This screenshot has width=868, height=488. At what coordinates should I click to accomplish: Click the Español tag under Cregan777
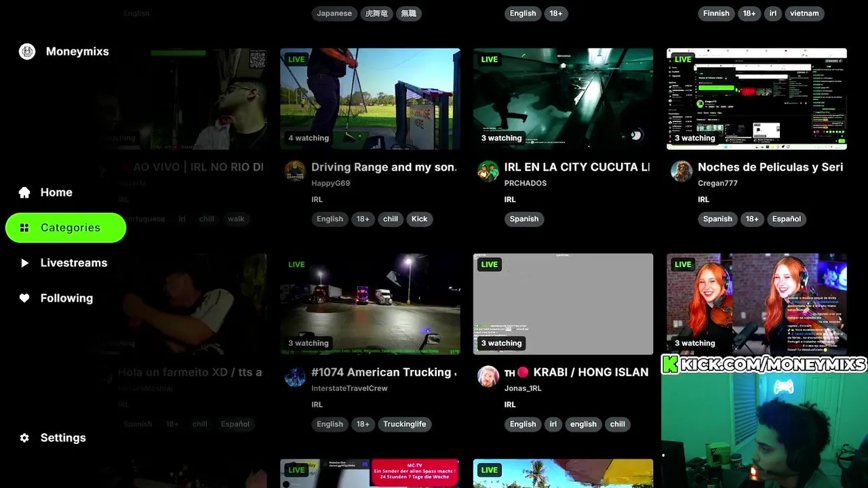point(787,219)
